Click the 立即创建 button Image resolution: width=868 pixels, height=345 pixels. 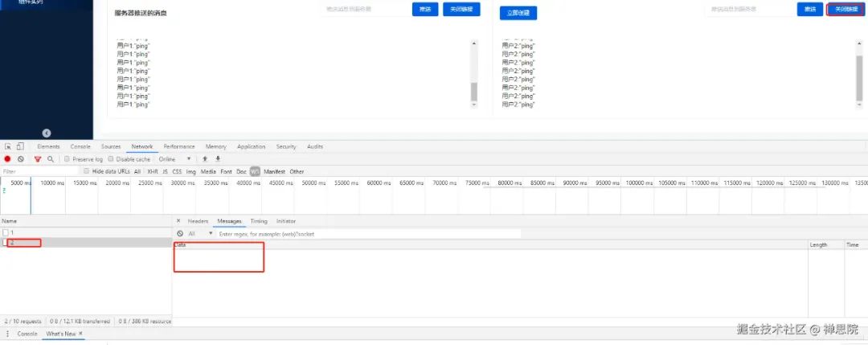point(518,13)
